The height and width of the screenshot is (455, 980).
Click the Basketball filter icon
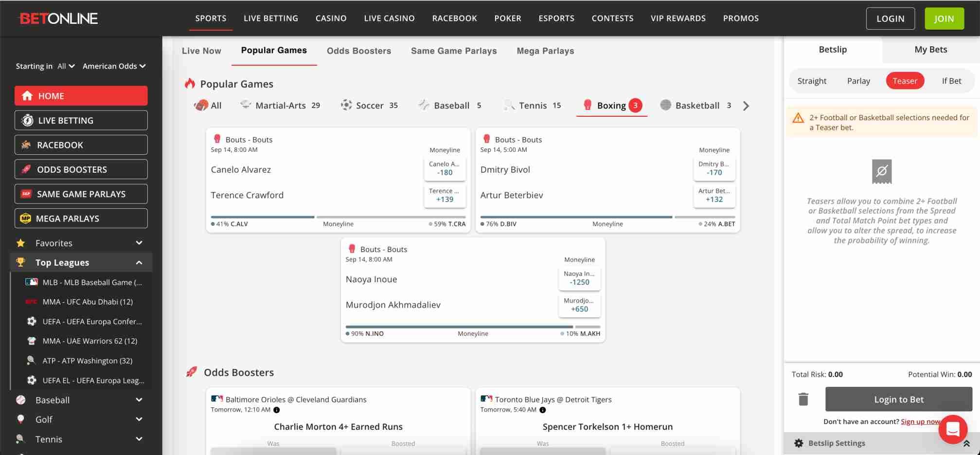click(666, 105)
